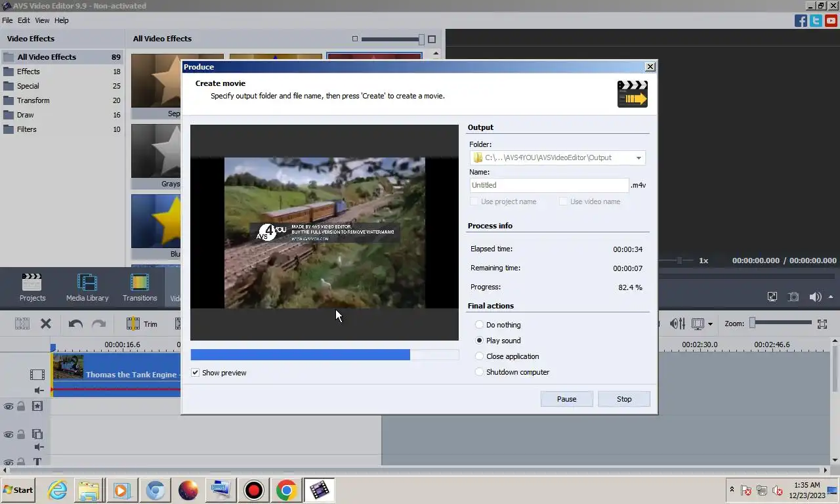
Task: Open the View menu
Action: pos(42,20)
